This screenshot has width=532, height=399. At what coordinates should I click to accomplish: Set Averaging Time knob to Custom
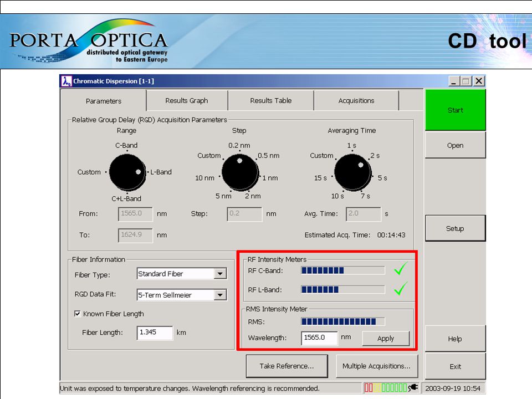(x=321, y=155)
